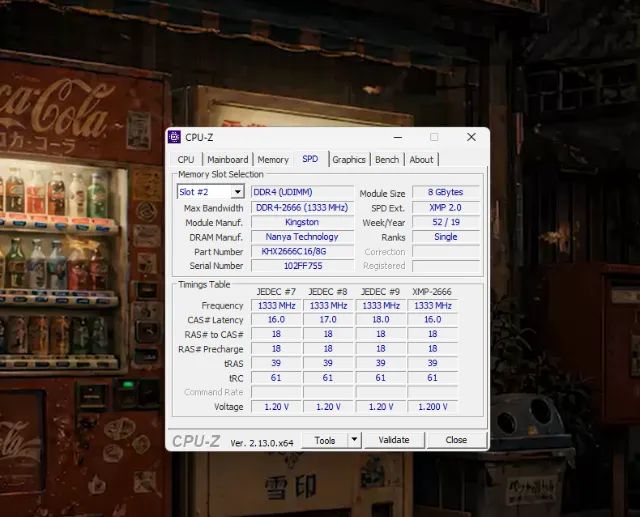
Task: Click the JEDEC #8 column header
Action: pyautogui.click(x=328, y=292)
